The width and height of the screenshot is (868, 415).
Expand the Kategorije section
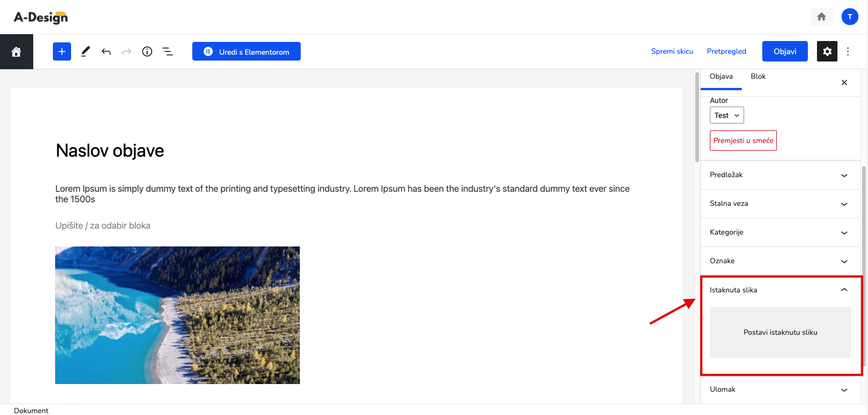780,232
